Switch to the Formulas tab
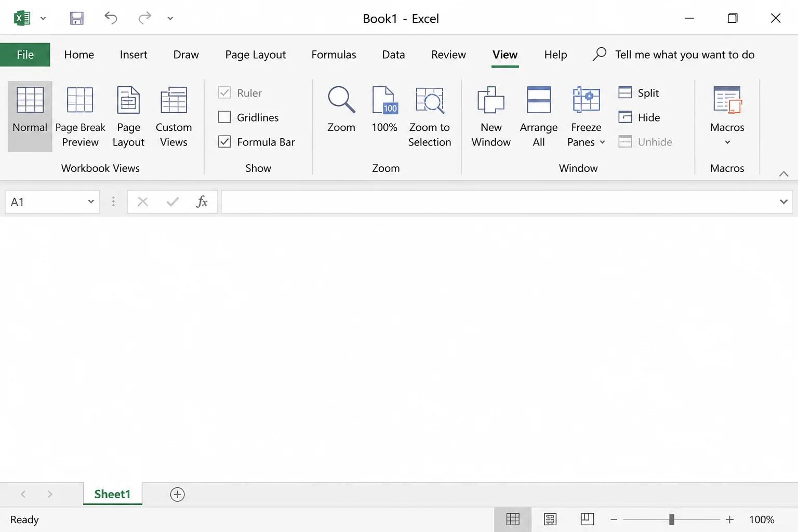The height and width of the screenshot is (532, 798). pyautogui.click(x=334, y=55)
